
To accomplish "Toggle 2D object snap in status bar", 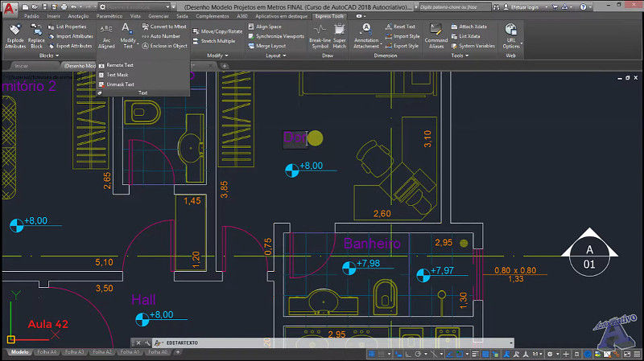I will (460, 354).
